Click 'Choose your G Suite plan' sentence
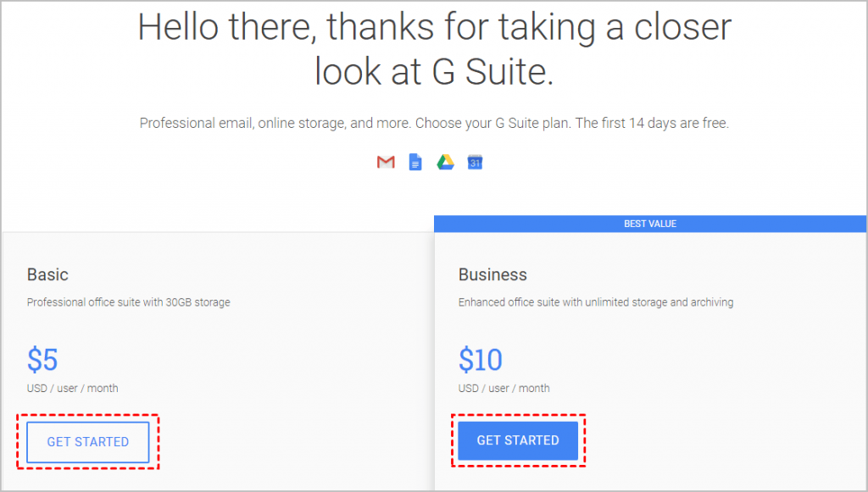Screen dimensions: 868x492 pyautogui.click(x=493, y=123)
